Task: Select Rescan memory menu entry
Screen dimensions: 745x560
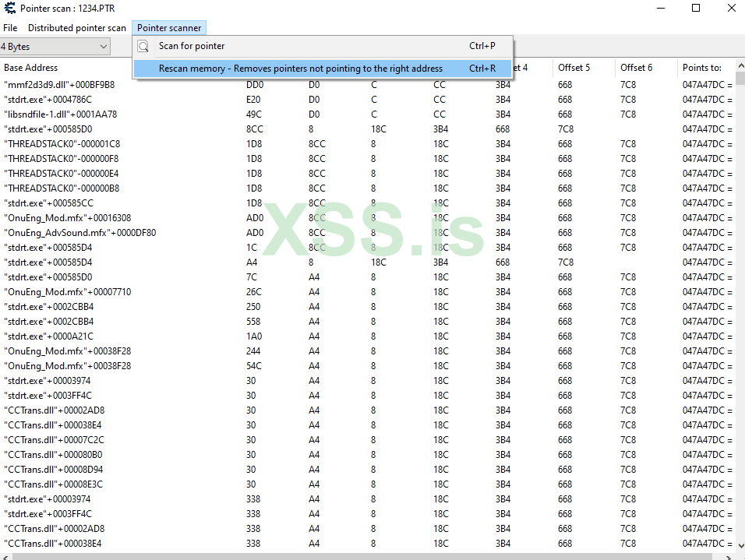Action: pyautogui.click(x=323, y=69)
